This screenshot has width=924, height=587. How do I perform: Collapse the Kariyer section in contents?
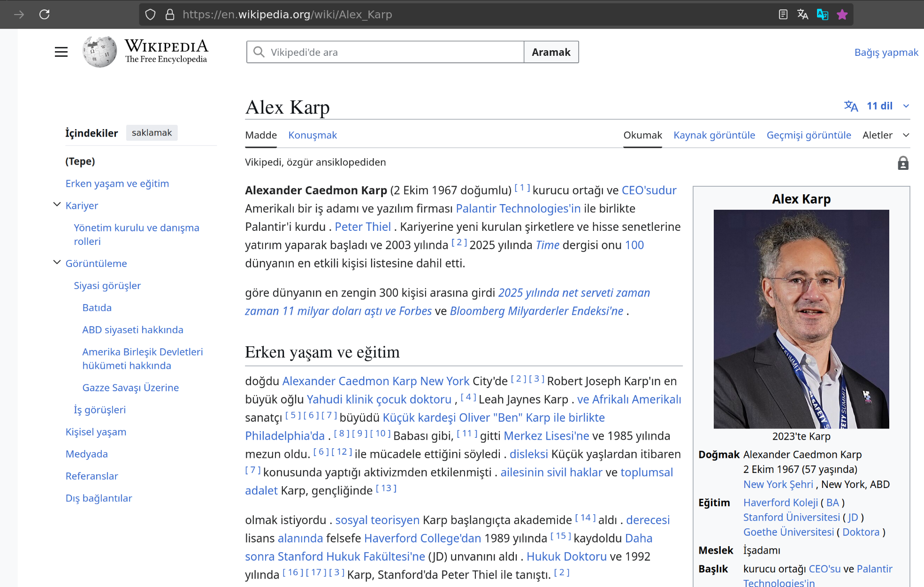[57, 205]
